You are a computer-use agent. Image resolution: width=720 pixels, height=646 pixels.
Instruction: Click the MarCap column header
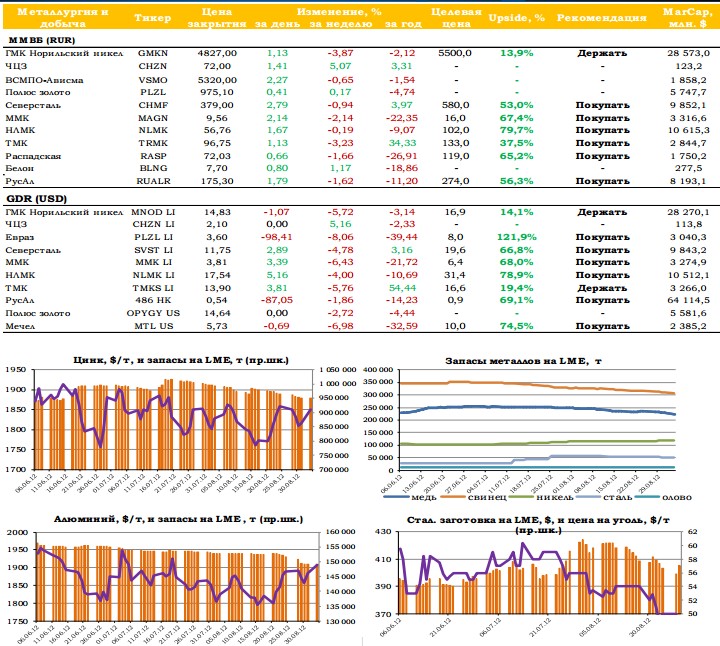(x=687, y=18)
